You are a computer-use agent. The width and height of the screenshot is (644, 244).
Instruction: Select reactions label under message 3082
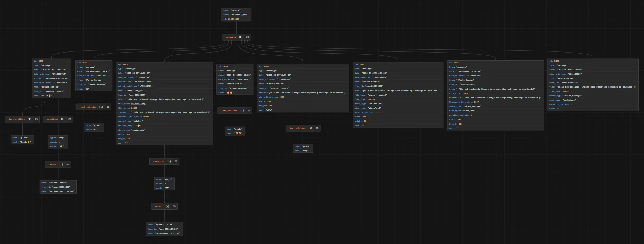point(159,161)
